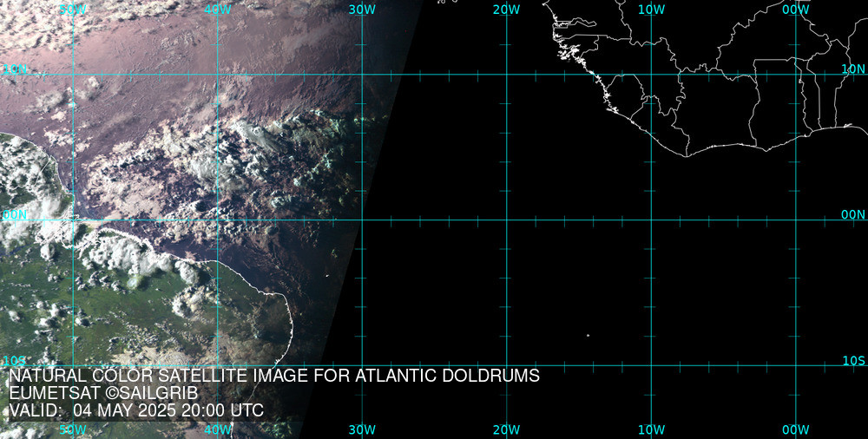Select the 30W longitude label along the bottom edge

point(363,429)
